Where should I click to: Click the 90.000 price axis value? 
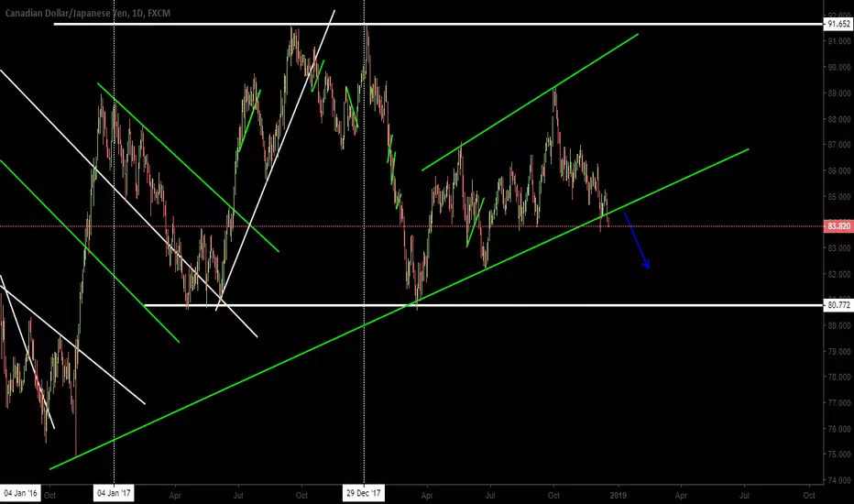tap(839, 68)
